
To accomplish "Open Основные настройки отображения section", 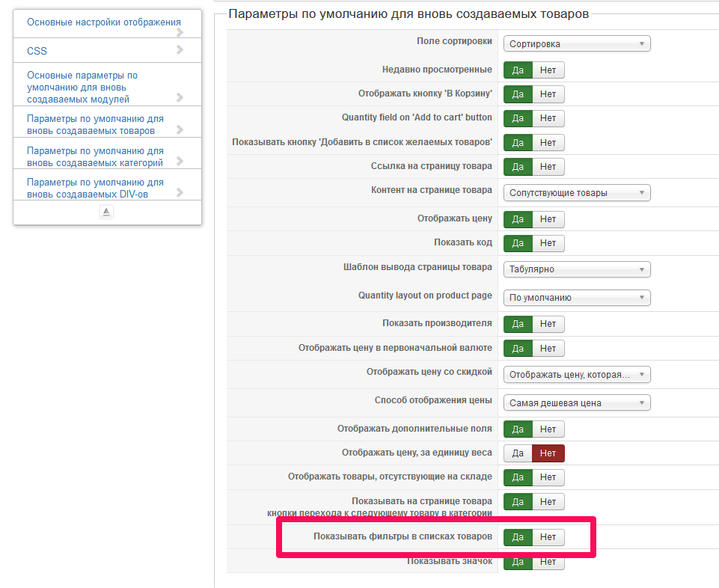I will [x=104, y=22].
